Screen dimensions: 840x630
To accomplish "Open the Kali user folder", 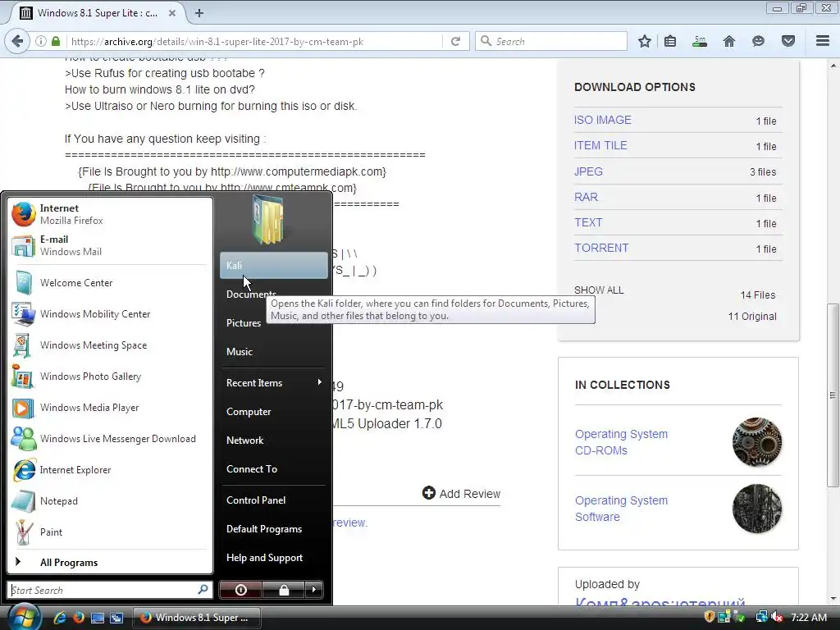I will click(274, 265).
